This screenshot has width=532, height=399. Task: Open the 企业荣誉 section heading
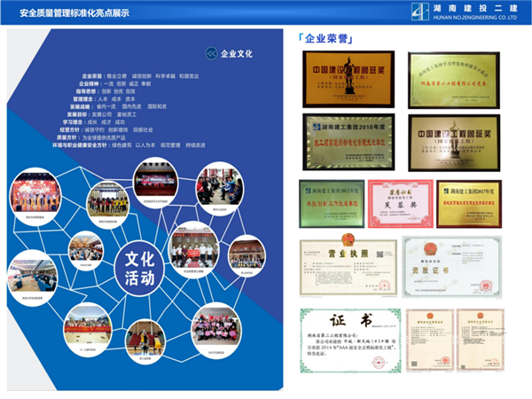(x=320, y=39)
